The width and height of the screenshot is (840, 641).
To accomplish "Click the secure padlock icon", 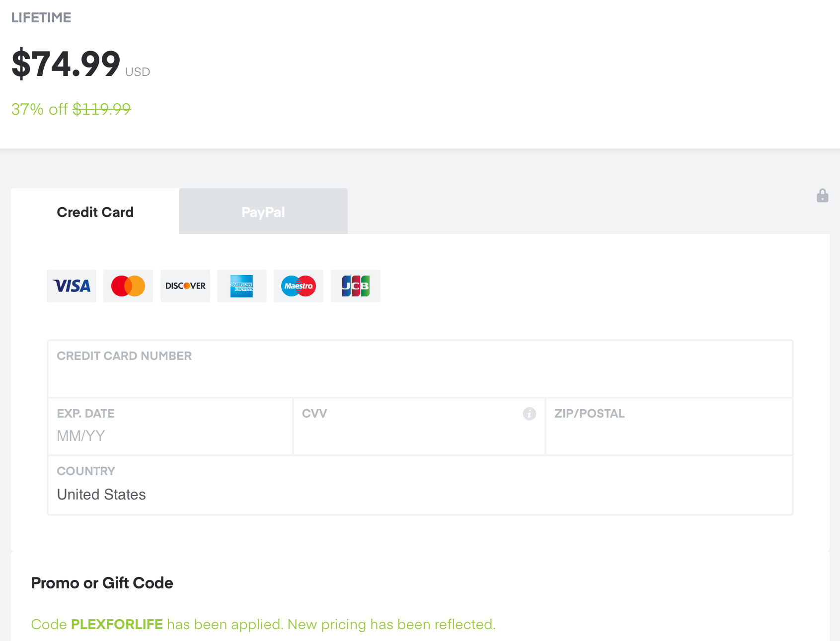I will 823,196.
